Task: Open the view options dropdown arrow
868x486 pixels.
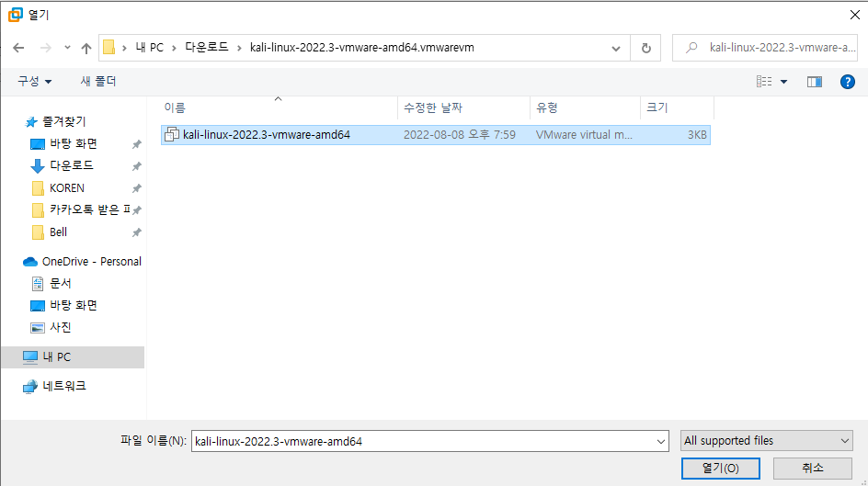Action: coord(783,82)
